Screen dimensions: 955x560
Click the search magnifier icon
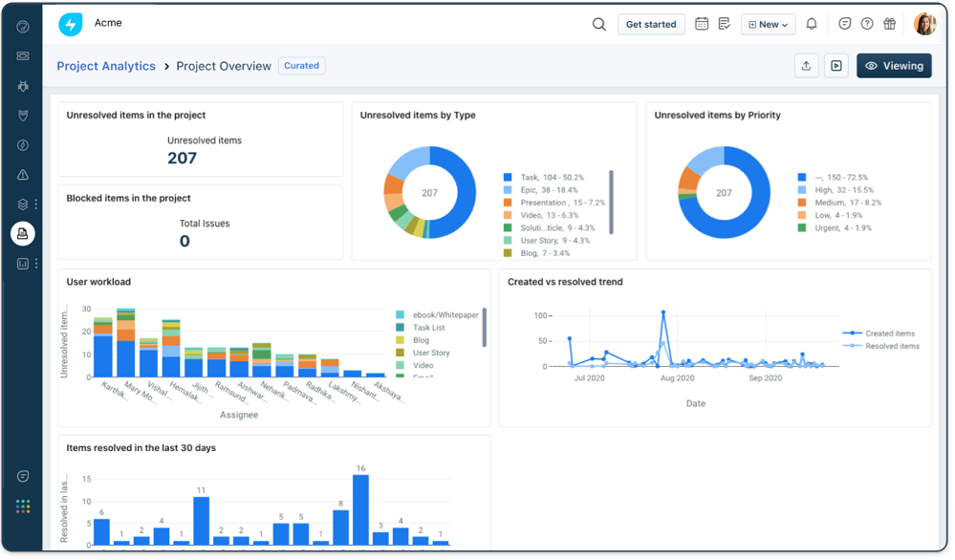598,24
